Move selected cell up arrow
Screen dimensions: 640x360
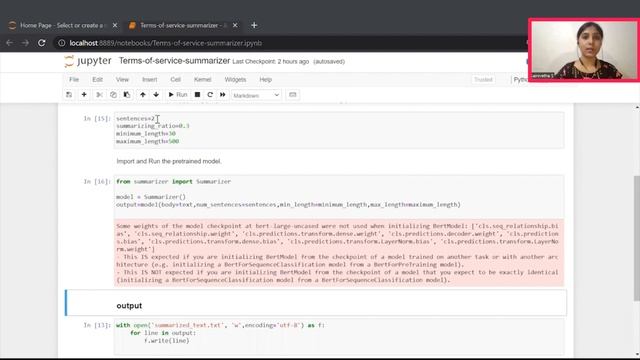[x=142, y=95]
